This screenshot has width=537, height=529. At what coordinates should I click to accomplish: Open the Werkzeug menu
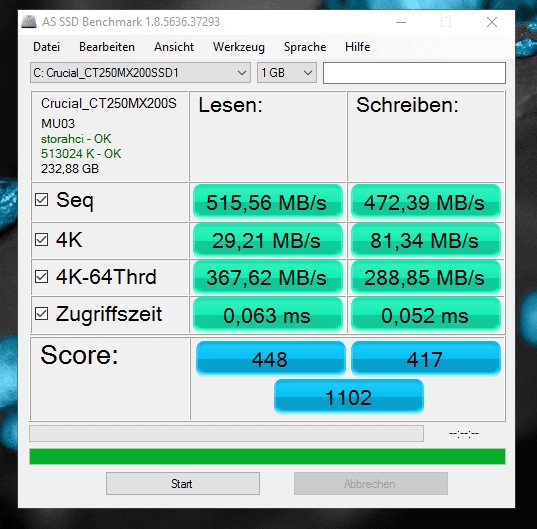(x=239, y=47)
